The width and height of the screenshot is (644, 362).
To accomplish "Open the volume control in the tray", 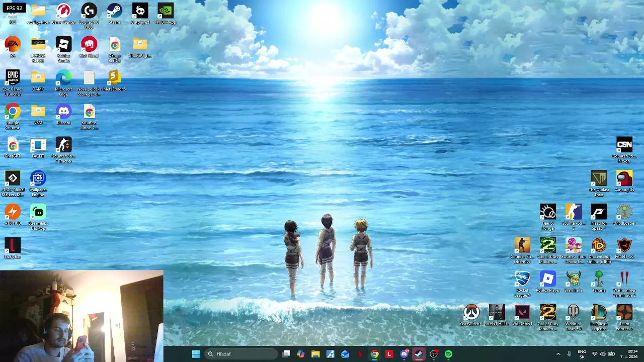I will coord(603,354).
